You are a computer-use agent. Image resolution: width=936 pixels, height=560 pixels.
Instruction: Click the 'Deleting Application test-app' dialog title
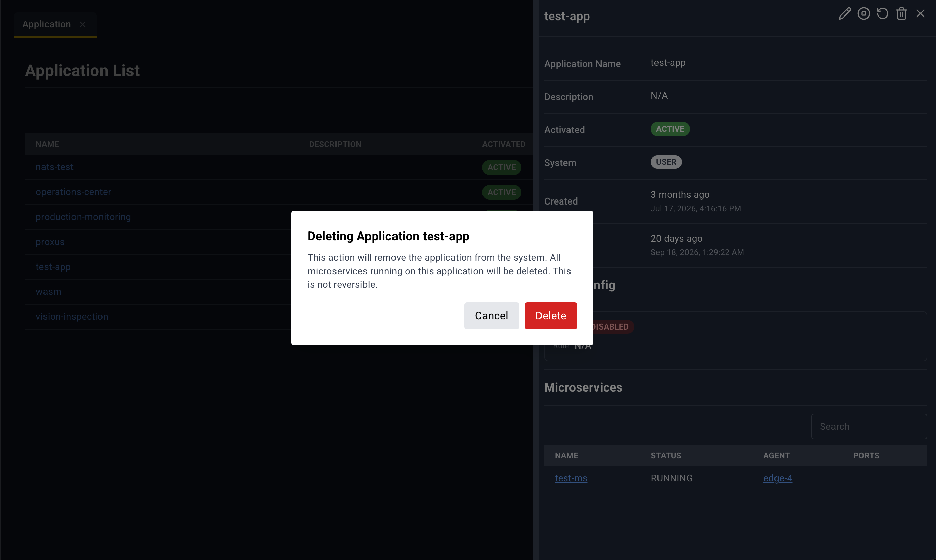388,236
